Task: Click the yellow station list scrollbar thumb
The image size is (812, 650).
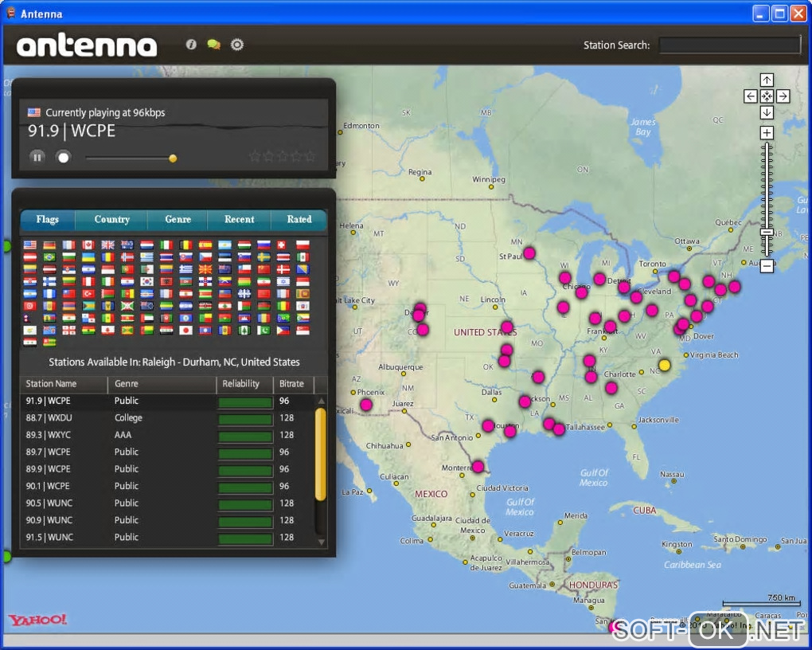Action: (x=321, y=454)
